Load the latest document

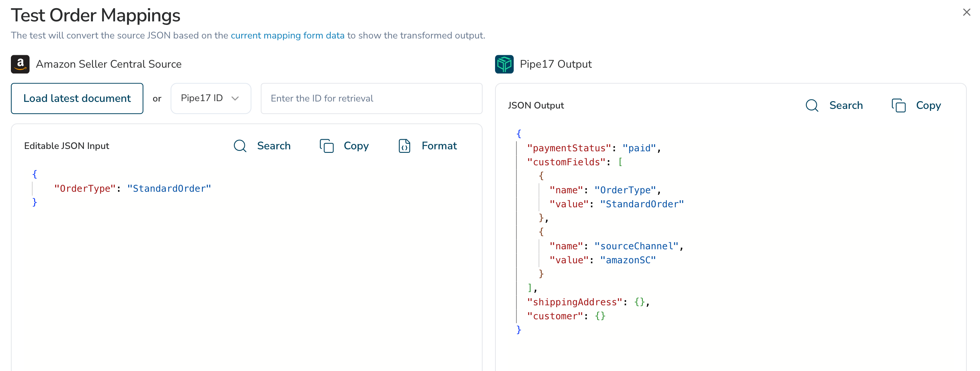point(77,98)
